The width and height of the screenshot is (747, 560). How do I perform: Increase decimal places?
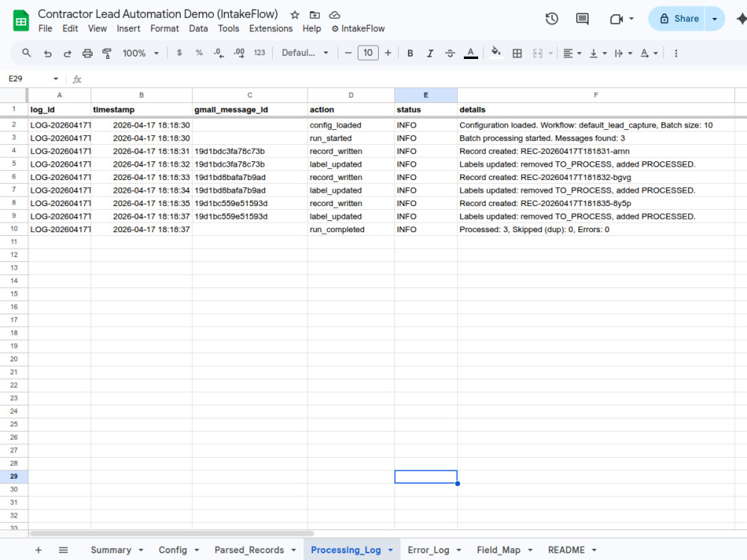tap(239, 53)
